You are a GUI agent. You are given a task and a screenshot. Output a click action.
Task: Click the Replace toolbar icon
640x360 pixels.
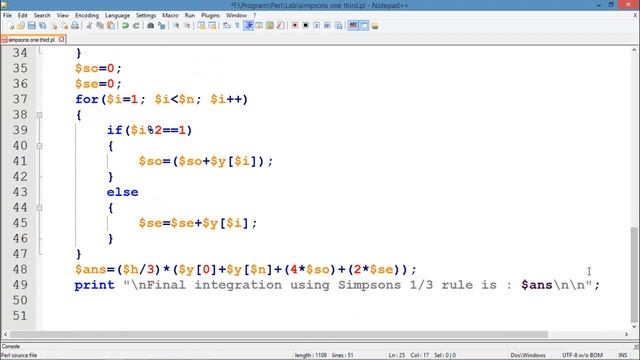[x=162, y=26]
